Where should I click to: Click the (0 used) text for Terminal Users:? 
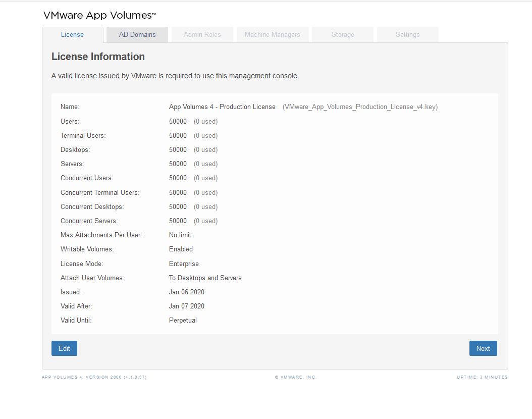click(x=205, y=136)
